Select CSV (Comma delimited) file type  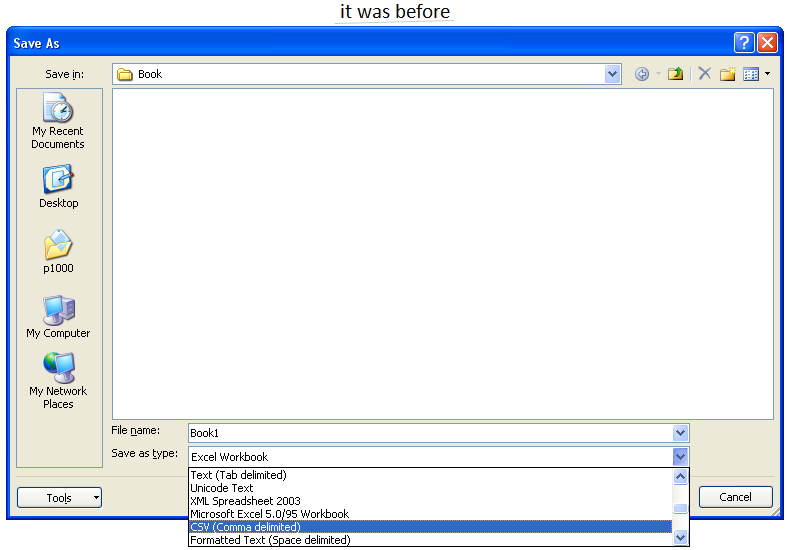coord(430,527)
